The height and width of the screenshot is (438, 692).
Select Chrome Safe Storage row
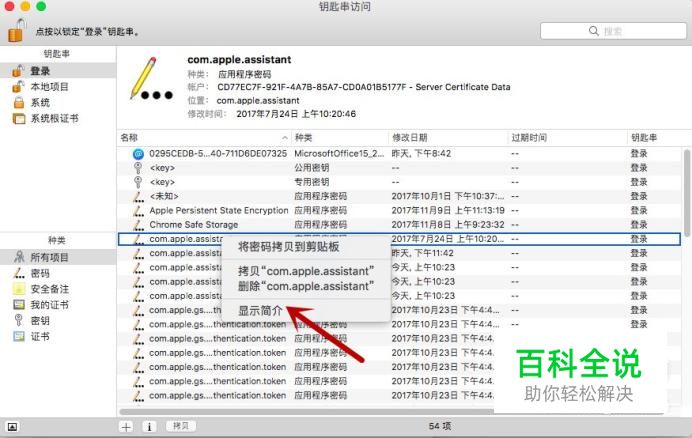(399, 225)
